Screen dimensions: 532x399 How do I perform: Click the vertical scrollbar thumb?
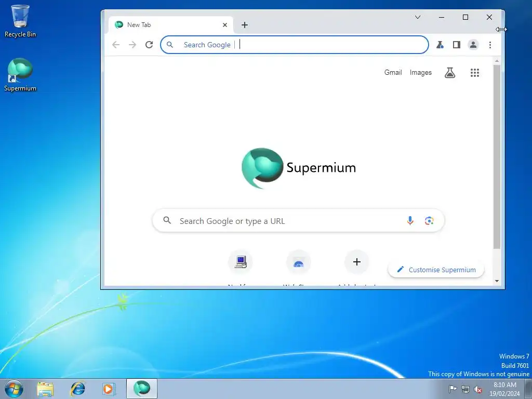pos(497,157)
